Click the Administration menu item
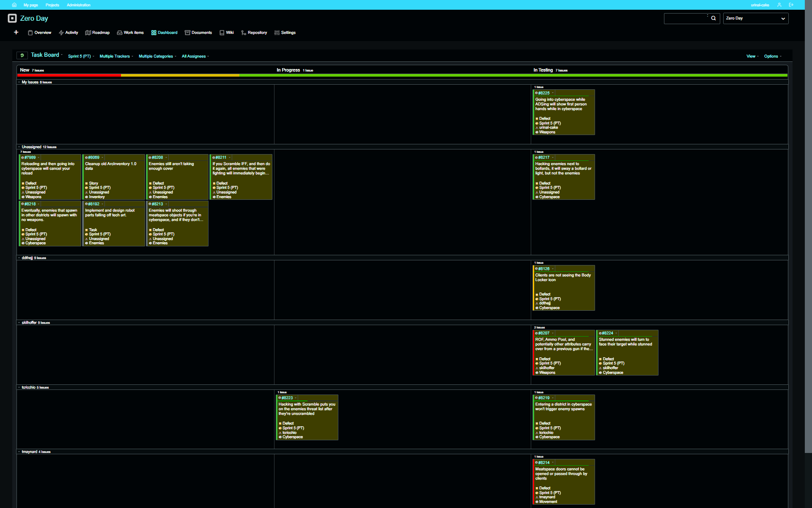812x508 pixels. tap(78, 5)
